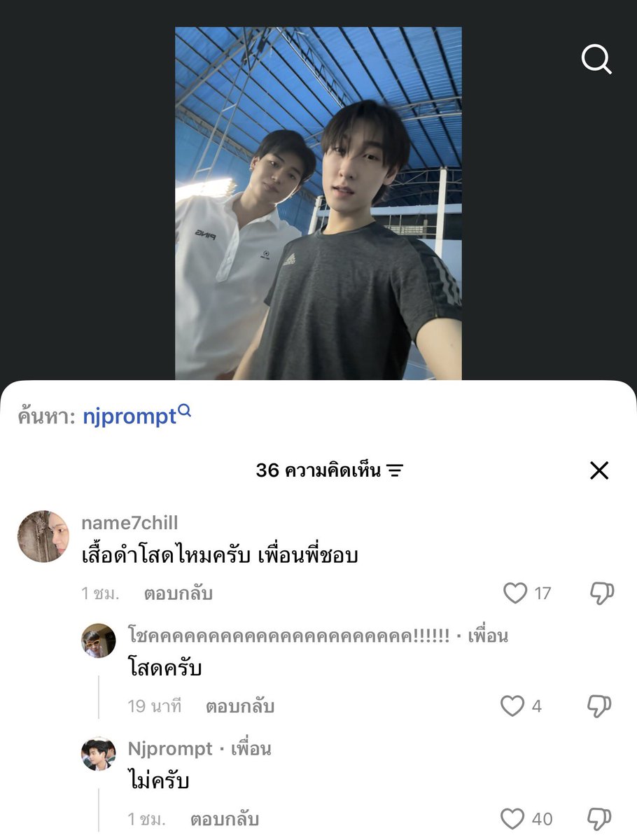
Task: Reply to Njprompt's ไม่ครับ comment
Action: (x=224, y=820)
